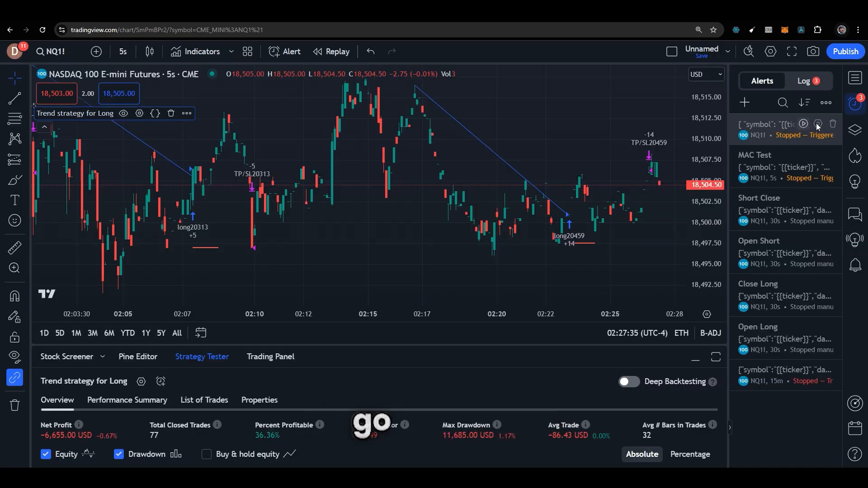Restart the first NQ1! alert
Viewport: 868px width, 488px height.
(x=803, y=124)
